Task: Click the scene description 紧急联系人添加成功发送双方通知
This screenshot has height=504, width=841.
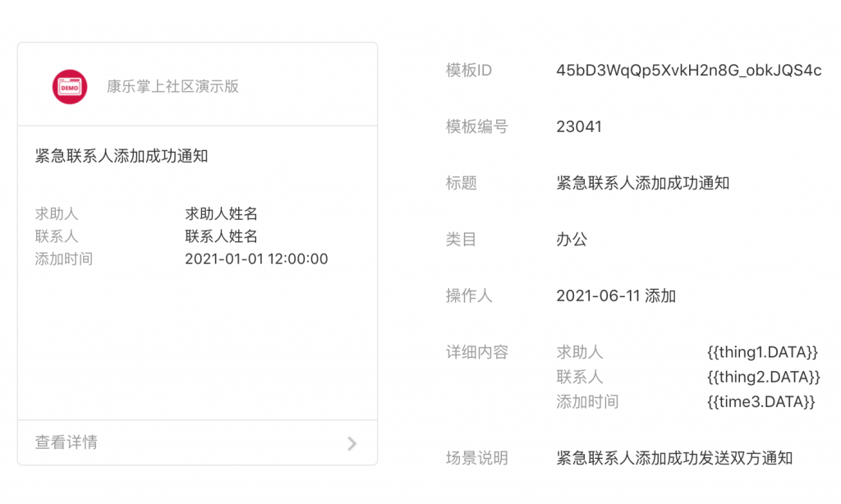Action: pyautogui.click(x=674, y=458)
